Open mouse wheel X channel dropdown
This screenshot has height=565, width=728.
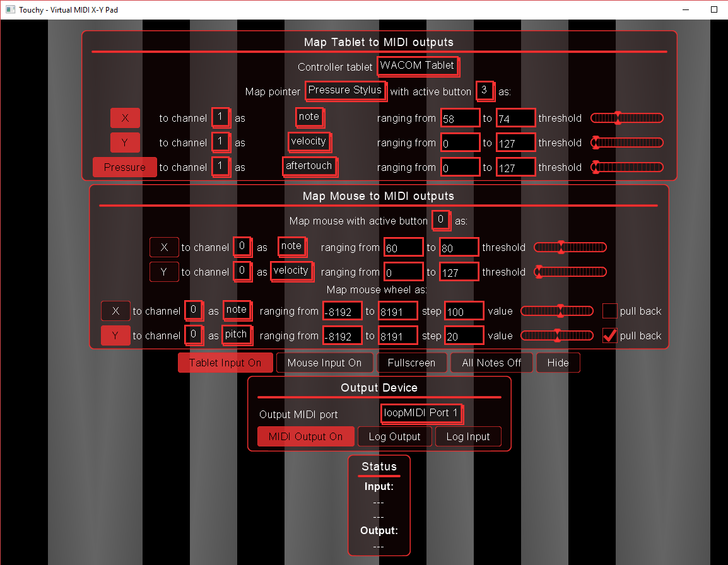pyautogui.click(x=194, y=311)
